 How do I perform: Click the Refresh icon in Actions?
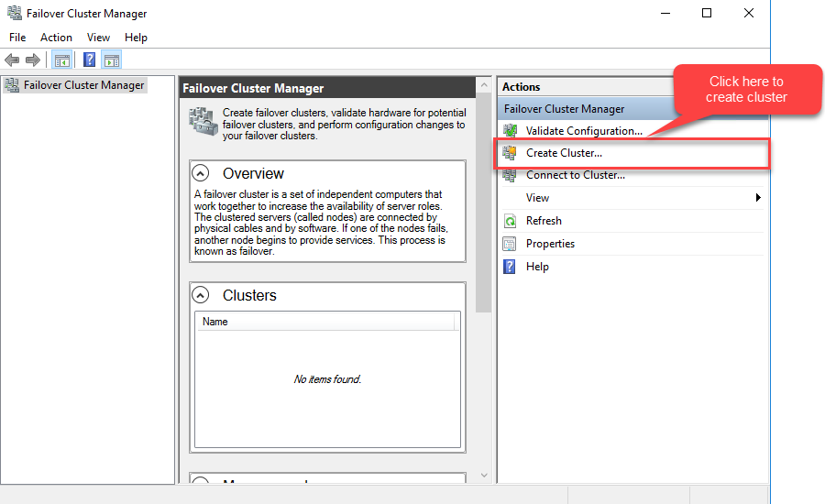coord(510,221)
